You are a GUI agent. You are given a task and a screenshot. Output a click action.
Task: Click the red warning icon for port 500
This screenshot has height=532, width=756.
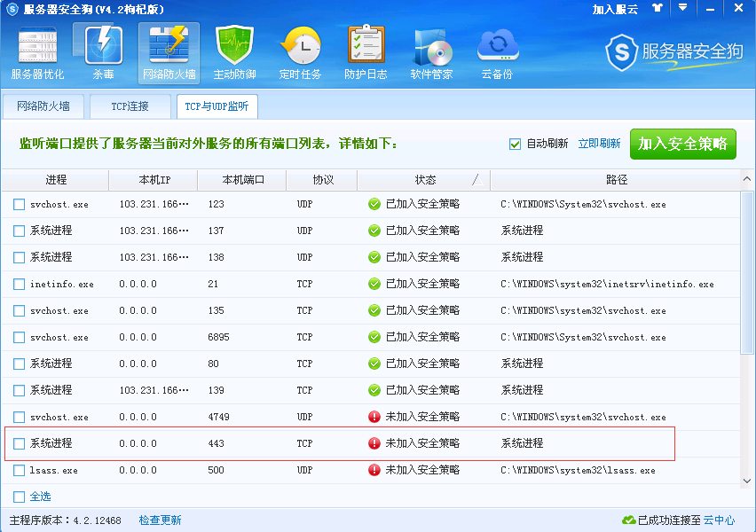pos(374,470)
